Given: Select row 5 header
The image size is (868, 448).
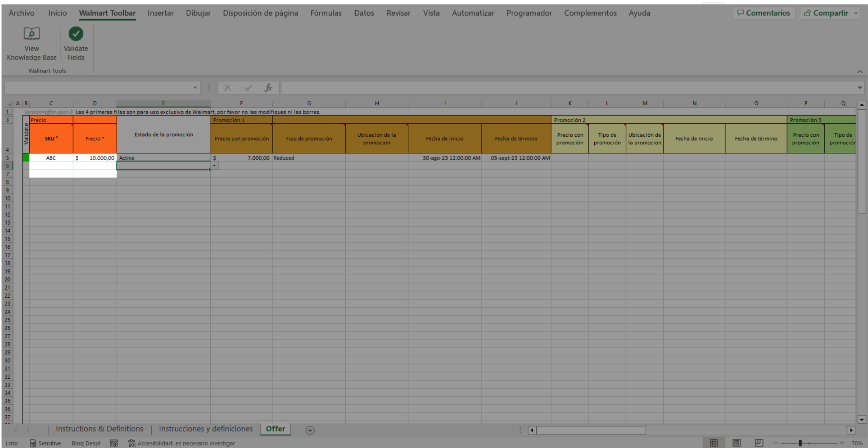Looking at the screenshot, I should [x=8, y=158].
